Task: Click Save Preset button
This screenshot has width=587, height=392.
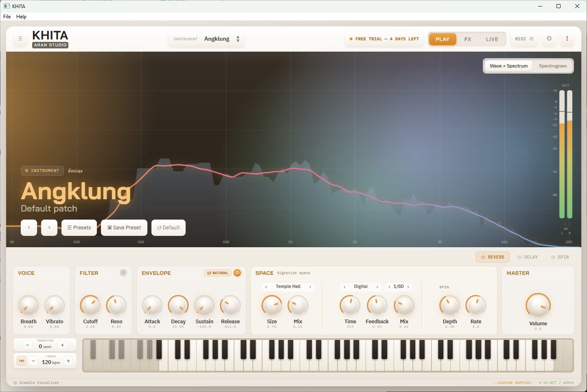Action: 124,228
